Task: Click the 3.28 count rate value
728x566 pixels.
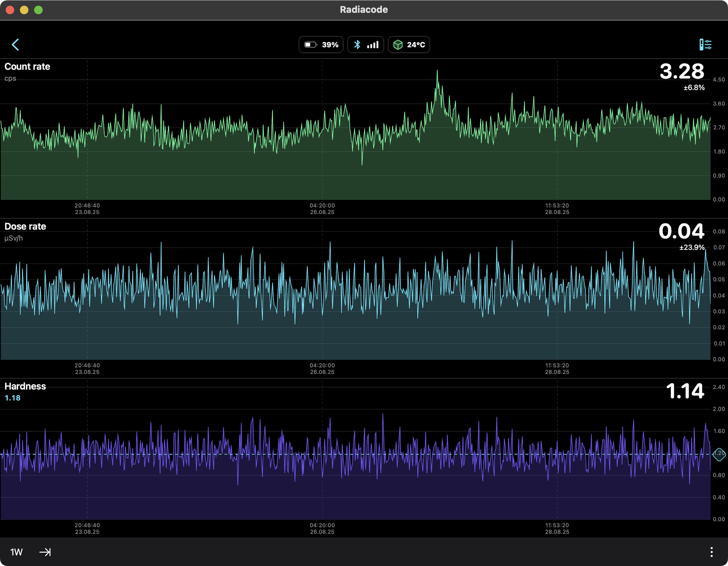Action: 681,71
